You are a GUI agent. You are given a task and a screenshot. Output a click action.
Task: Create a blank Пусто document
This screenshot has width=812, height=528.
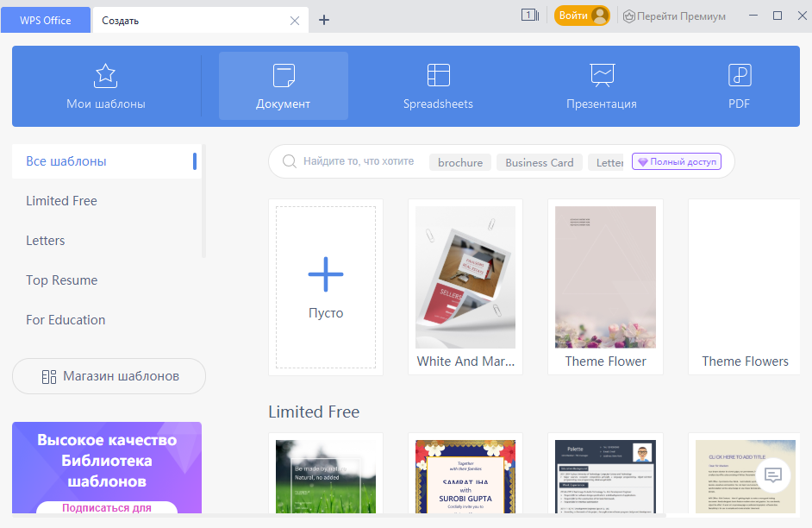tap(326, 286)
